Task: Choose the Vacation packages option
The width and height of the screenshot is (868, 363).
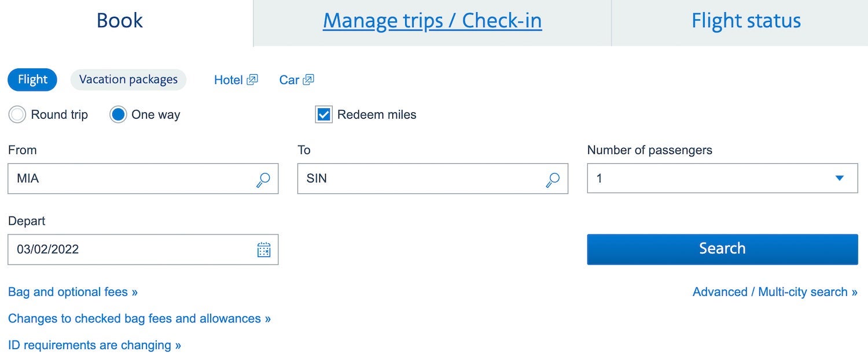Action: pyautogui.click(x=128, y=80)
